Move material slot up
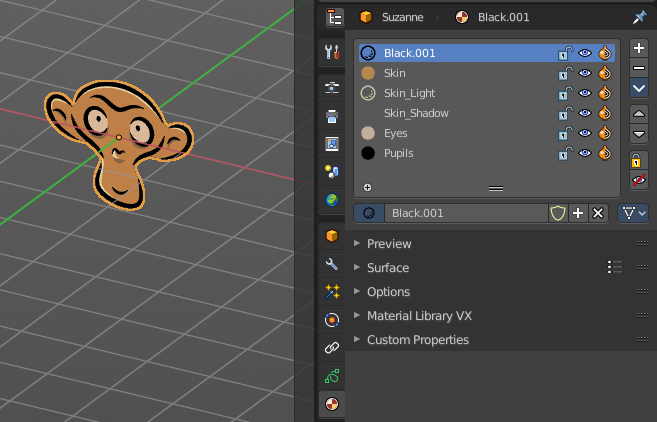The width and height of the screenshot is (657, 422). [639, 114]
